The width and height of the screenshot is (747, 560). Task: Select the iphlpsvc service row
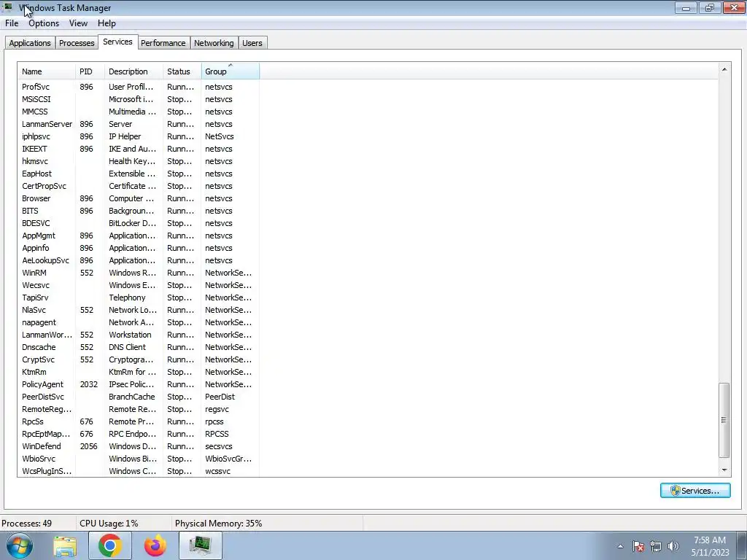(x=139, y=136)
